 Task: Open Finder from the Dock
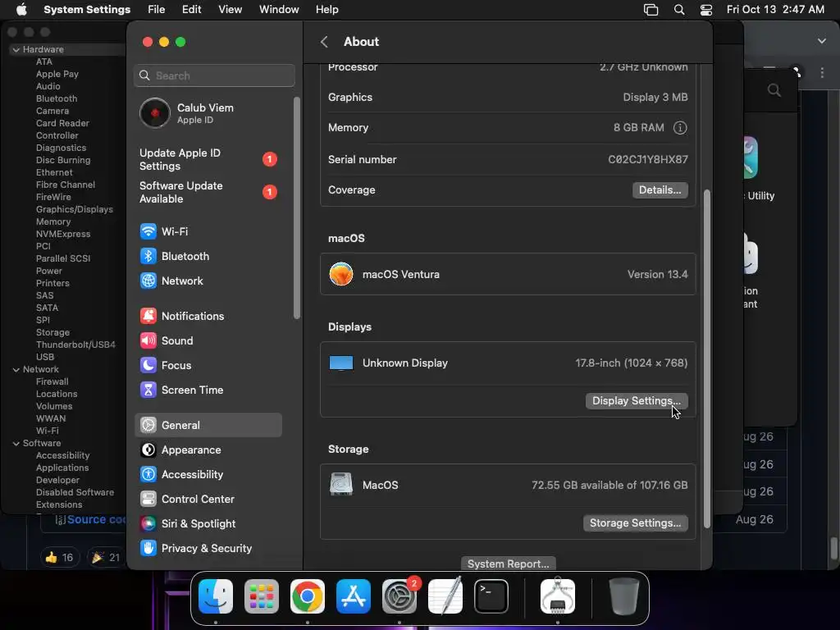[216, 596]
